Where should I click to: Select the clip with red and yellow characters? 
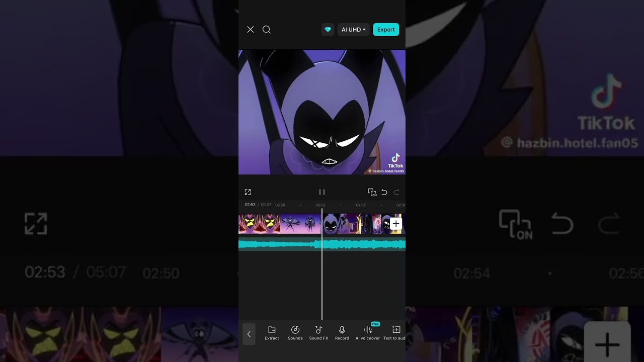(x=259, y=224)
